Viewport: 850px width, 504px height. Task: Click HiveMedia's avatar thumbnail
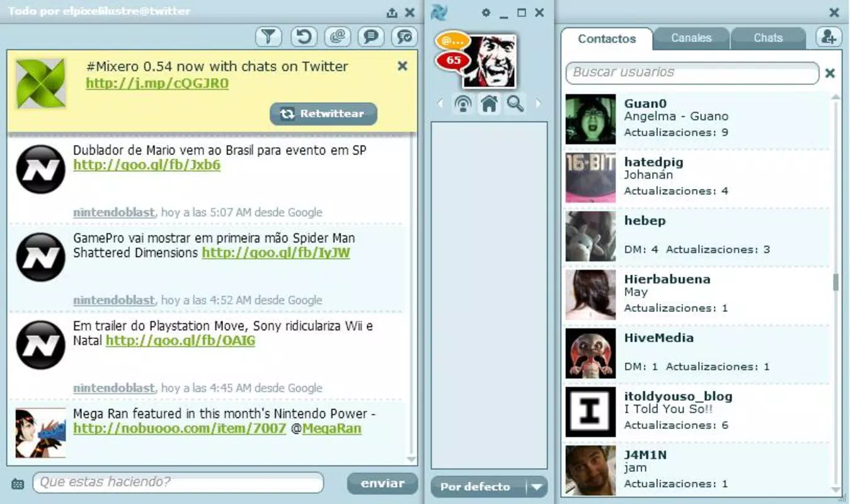(x=590, y=353)
